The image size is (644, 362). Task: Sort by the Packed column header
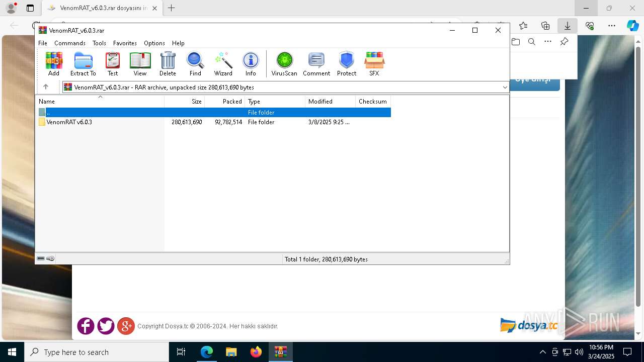(x=225, y=102)
